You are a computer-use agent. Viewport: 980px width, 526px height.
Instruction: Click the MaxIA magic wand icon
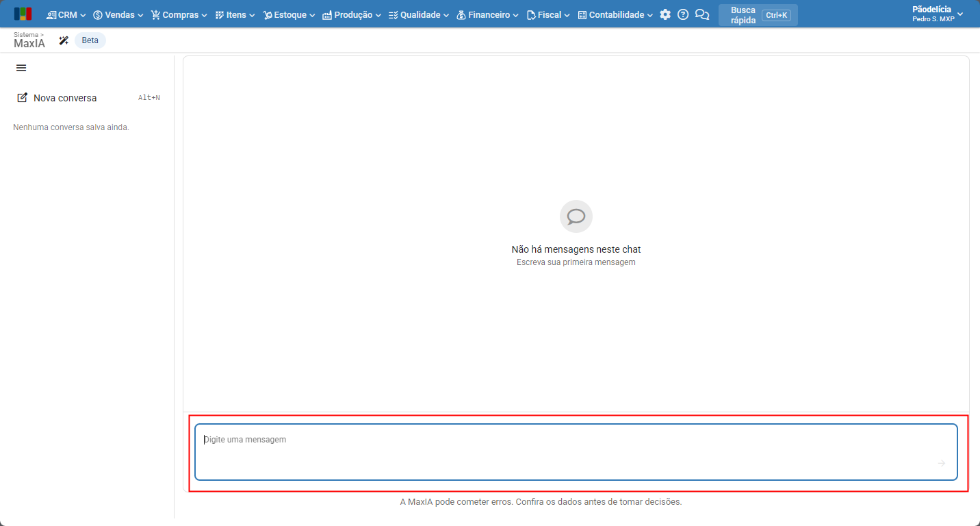point(64,40)
